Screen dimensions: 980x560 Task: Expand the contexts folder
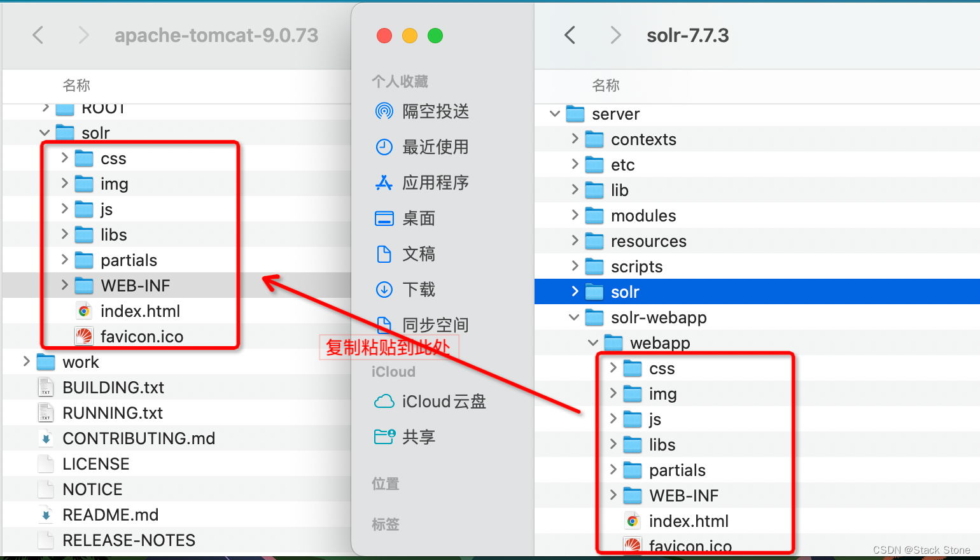coord(575,139)
